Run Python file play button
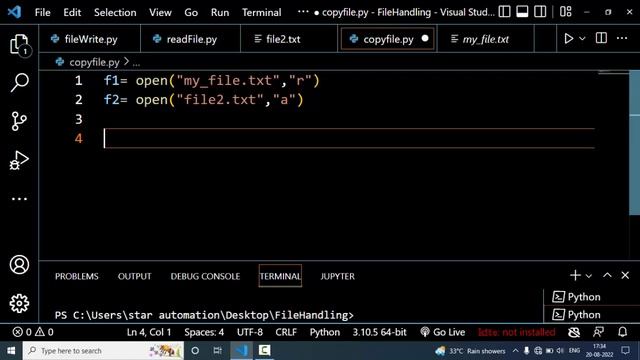Viewport: 640px width, 360px height. 569,39
